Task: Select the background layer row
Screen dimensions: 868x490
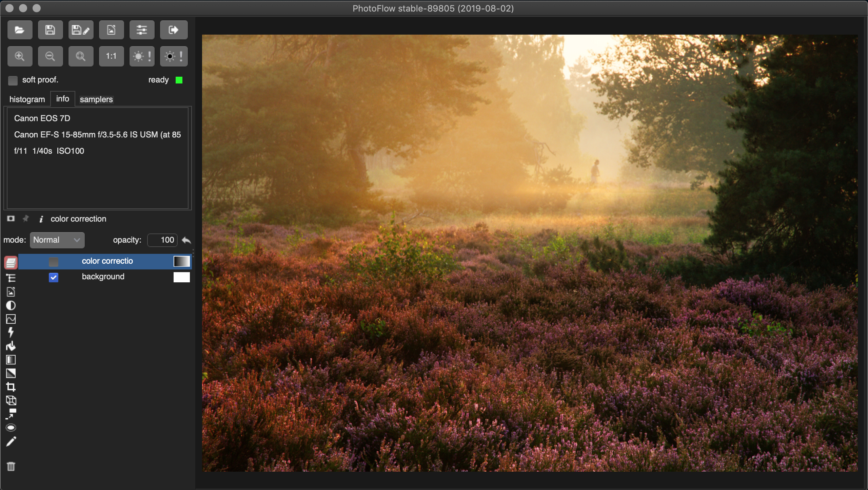Action: click(103, 277)
